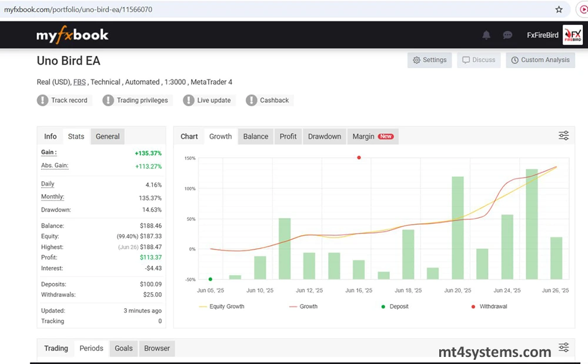Select the Margin chart tab

pos(372,136)
